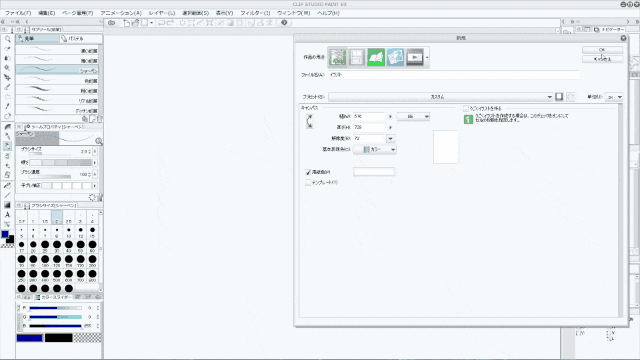Select the first pencil sub tool row
This screenshot has width=640, height=360.
57,50
